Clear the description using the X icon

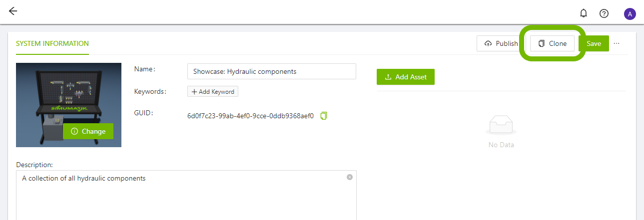point(349,177)
